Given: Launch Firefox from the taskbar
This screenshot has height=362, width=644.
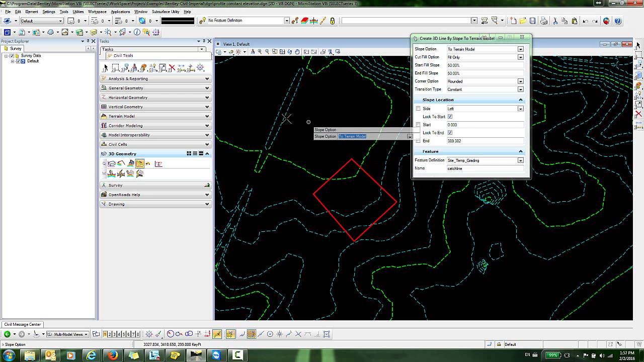Looking at the screenshot, I should [x=112, y=355].
